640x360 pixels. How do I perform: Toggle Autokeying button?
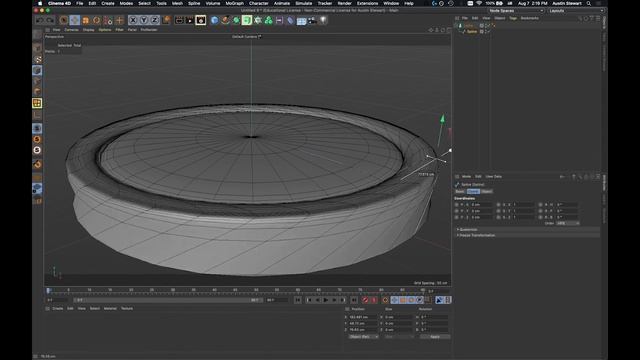click(x=374, y=300)
